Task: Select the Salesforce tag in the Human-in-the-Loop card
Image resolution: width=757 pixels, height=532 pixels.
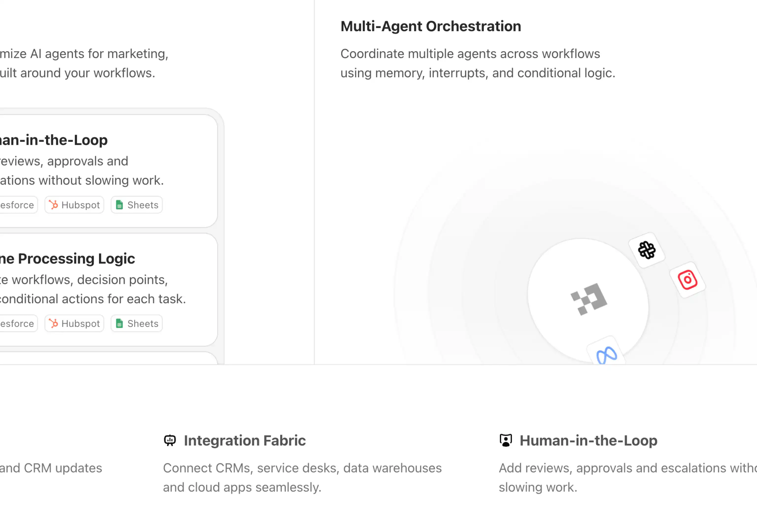Action: coord(17,205)
